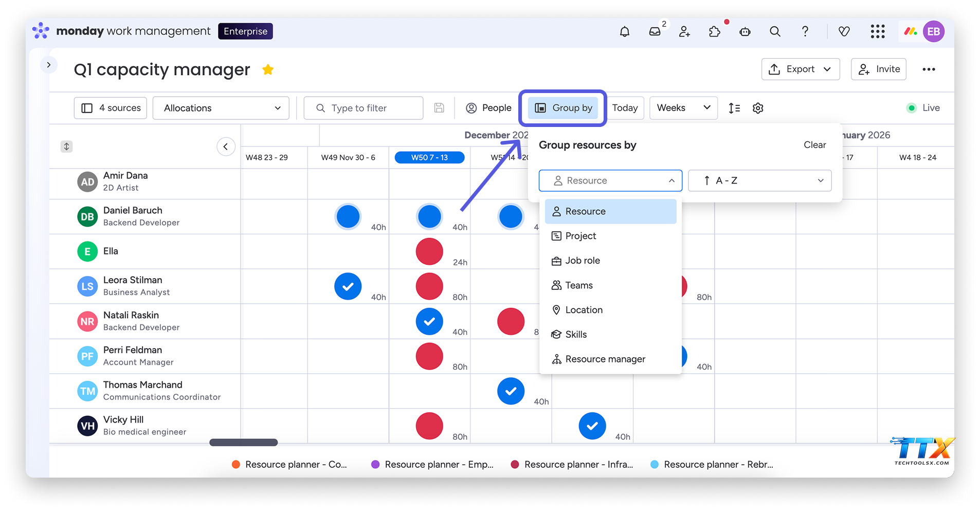Click the Resource planner - Co... legend
This screenshot has height=511, width=980.
[x=289, y=464]
